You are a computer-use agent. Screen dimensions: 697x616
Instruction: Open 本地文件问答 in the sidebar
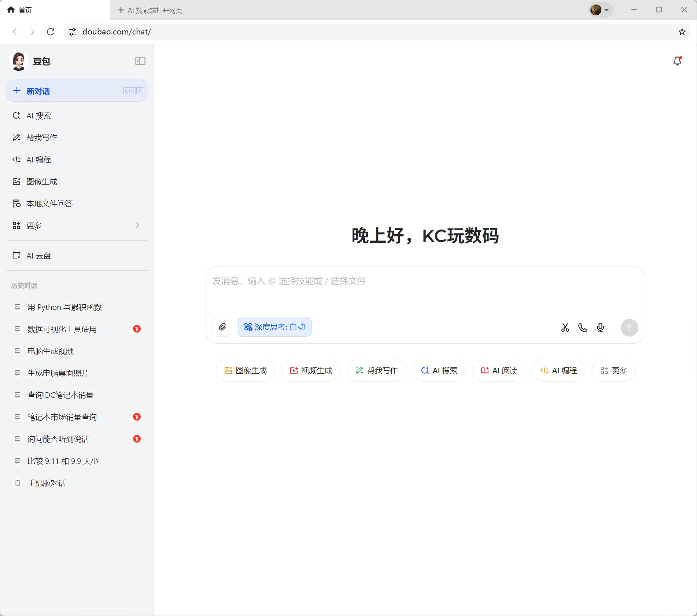[x=77, y=204]
